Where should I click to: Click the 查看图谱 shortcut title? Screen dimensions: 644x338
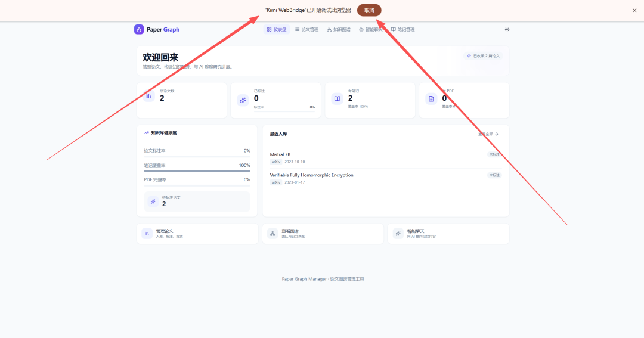[290, 231]
